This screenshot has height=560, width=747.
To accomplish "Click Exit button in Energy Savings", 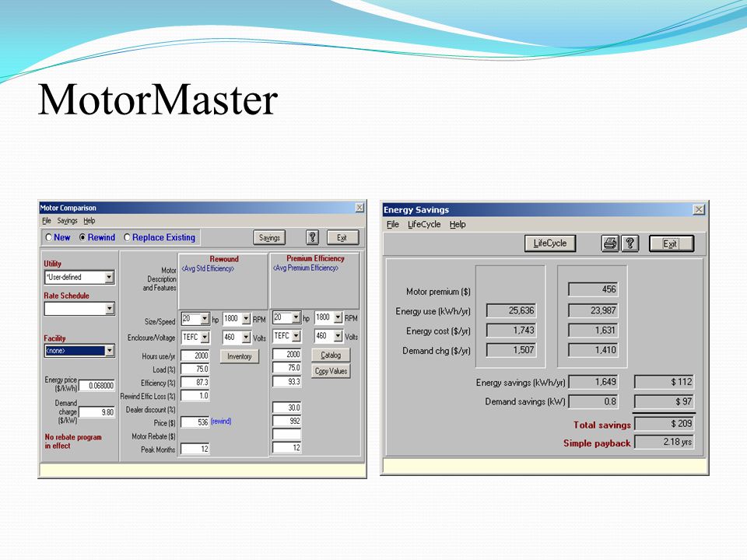I will pos(671,243).
